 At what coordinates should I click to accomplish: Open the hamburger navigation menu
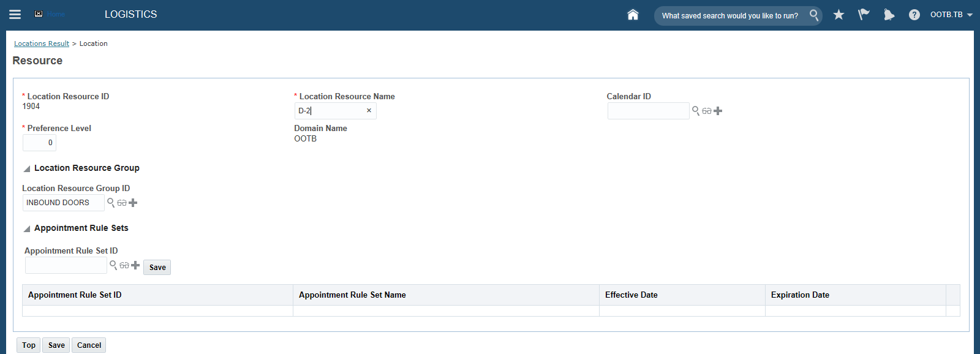15,14
